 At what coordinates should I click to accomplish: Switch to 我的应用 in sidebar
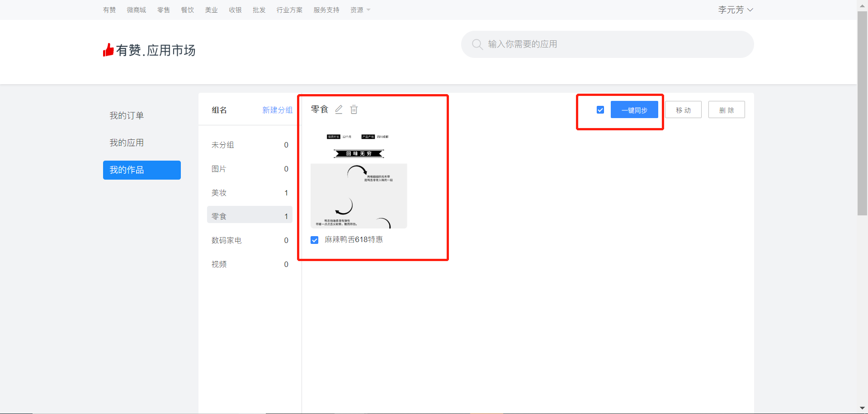[127, 143]
